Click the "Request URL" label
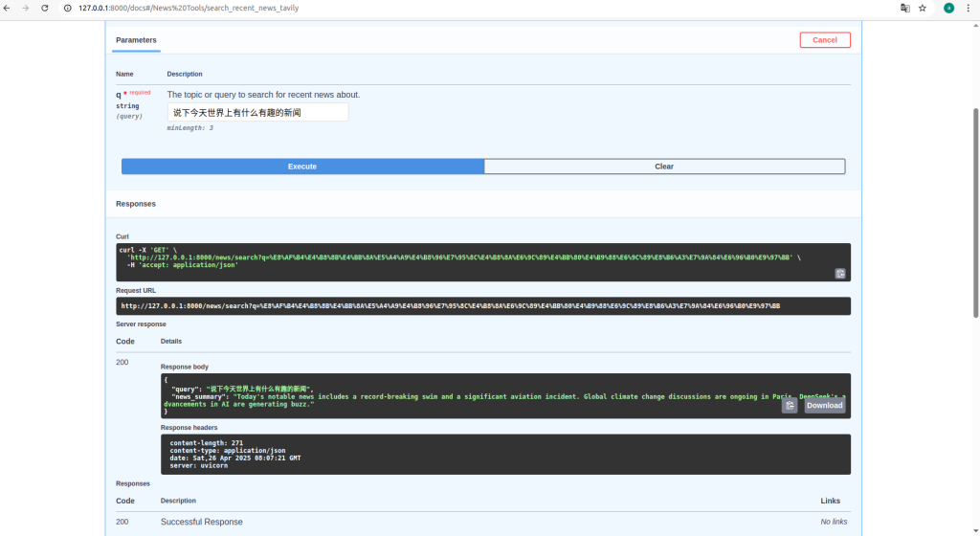This screenshot has width=980, height=536. [136, 290]
